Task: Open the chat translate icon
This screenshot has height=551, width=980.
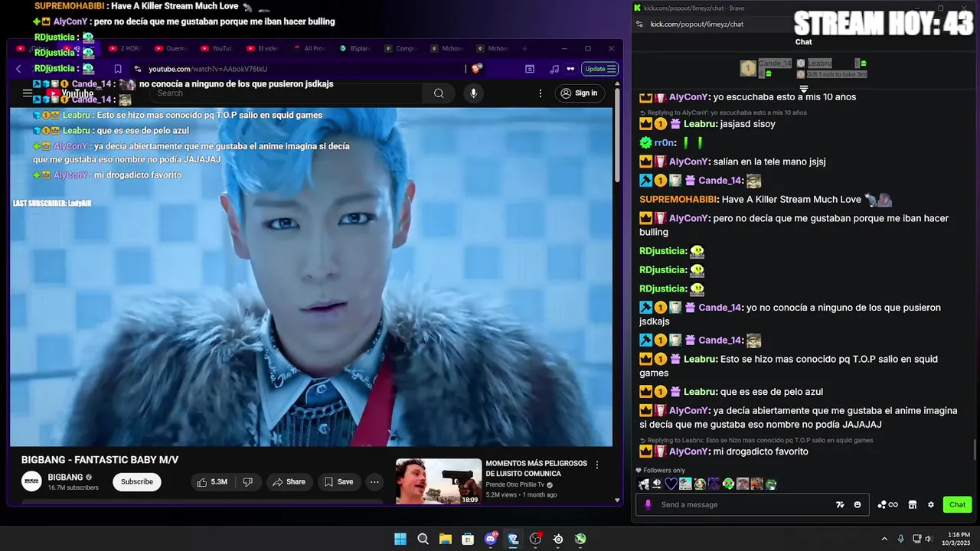Action: tap(840, 504)
